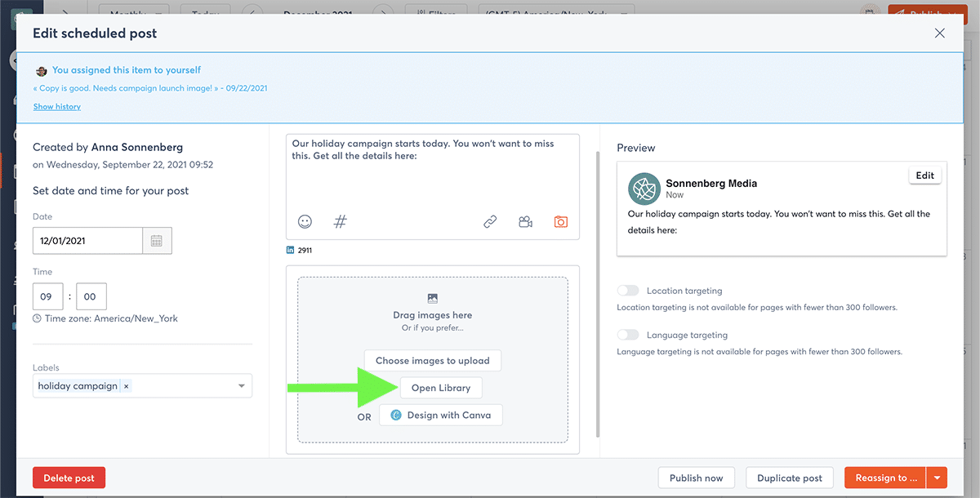Click Choose images to upload button

coord(432,360)
